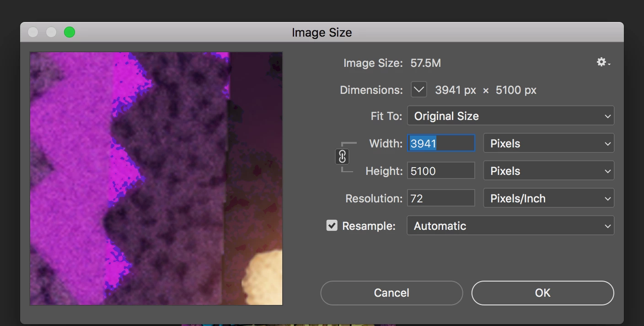Image resolution: width=644 pixels, height=326 pixels.
Task: Click the Image Size title bar
Action: (322, 33)
